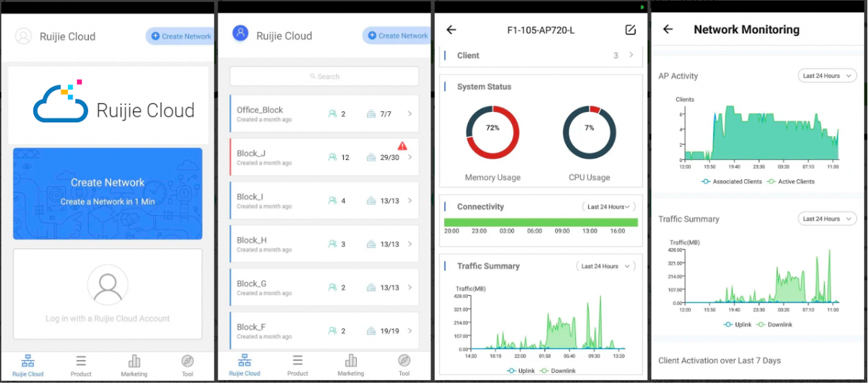868x384 pixels.
Task: Click the Memory Usage donut chart
Action: [492, 133]
